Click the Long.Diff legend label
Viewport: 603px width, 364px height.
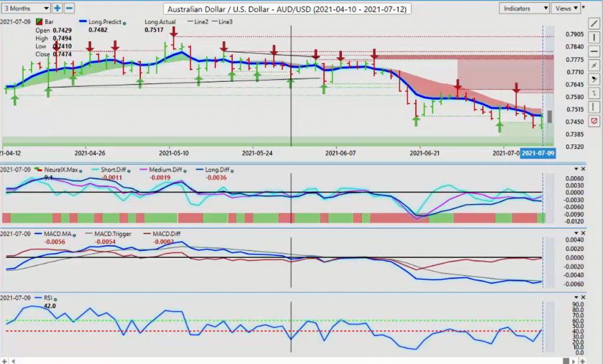tap(217, 170)
